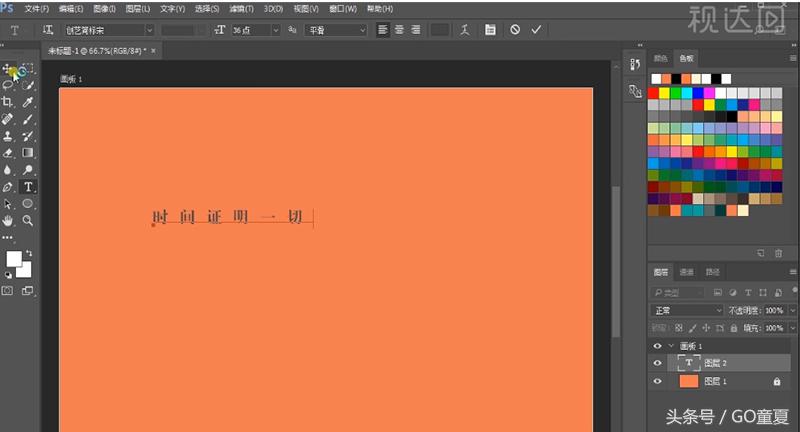Image resolution: width=800 pixels, height=432 pixels.
Task: Open the layer opacity dropdown arrow
Action: point(792,310)
